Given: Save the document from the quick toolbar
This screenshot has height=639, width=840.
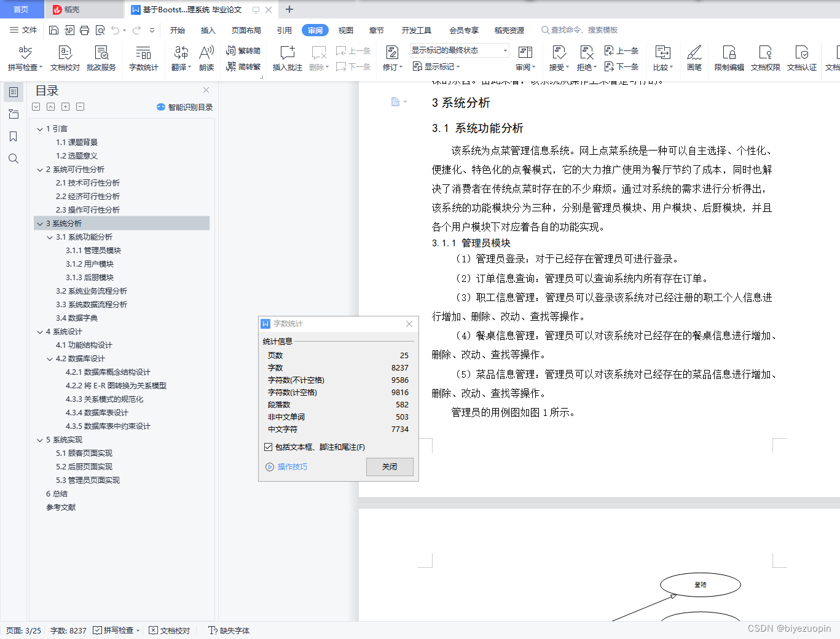Looking at the screenshot, I should 53,30.
